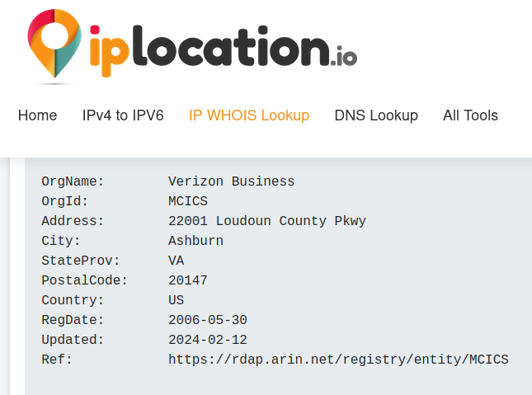
Task: Open DNS Lookup page
Action: pos(376,115)
